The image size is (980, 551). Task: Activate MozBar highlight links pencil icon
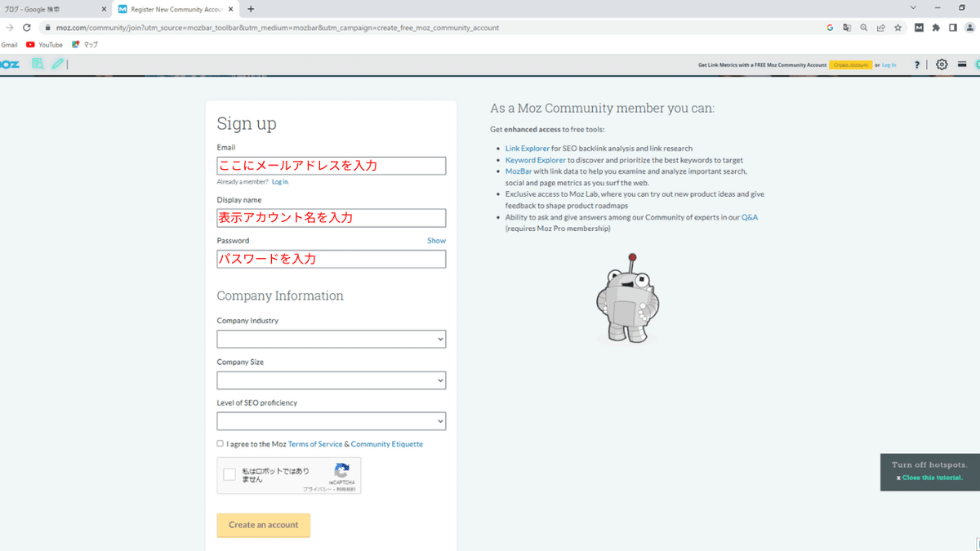click(57, 64)
